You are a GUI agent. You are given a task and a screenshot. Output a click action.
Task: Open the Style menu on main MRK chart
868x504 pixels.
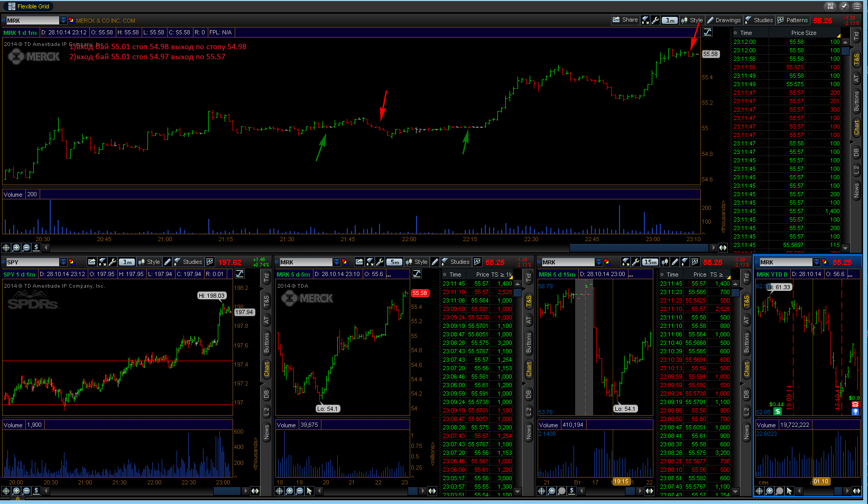click(691, 20)
